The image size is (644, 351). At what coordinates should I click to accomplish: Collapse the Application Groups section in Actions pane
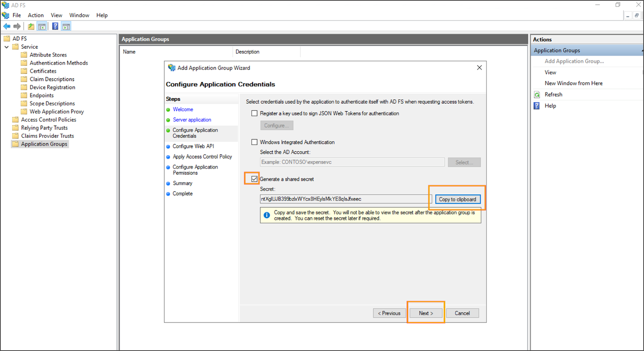coord(642,51)
